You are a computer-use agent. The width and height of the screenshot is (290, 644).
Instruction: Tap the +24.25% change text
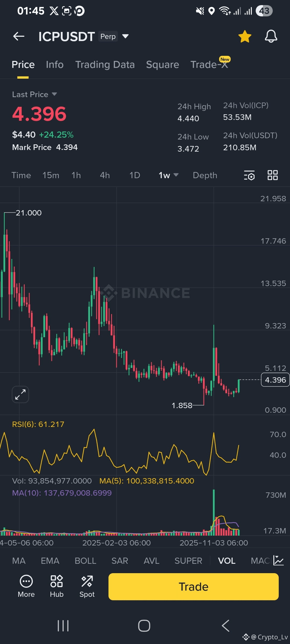coord(56,135)
